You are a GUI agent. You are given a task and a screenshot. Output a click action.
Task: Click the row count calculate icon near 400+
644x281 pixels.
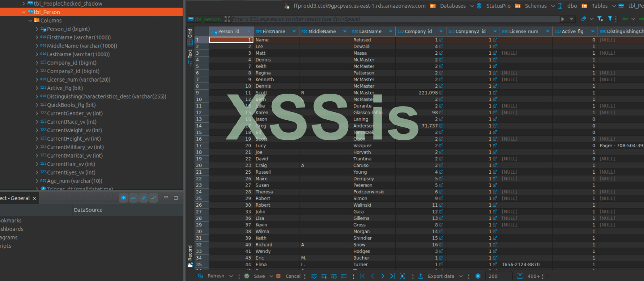pyautogui.click(x=520, y=276)
